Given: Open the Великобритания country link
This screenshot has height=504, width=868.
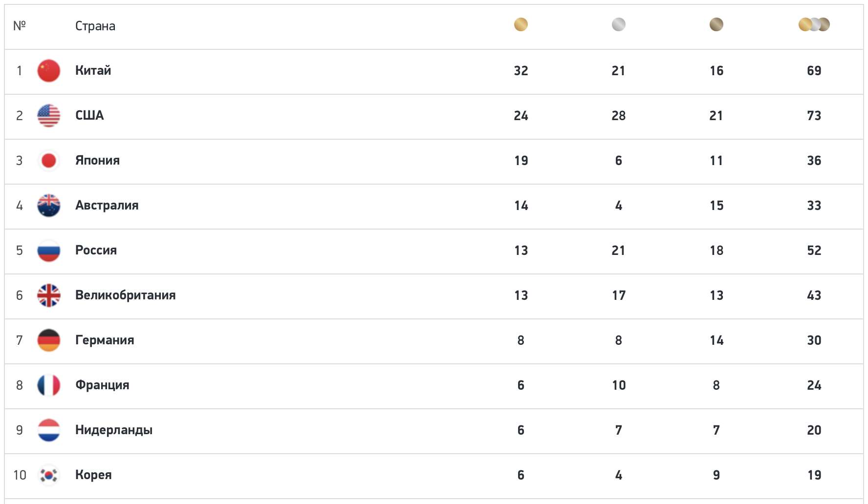Looking at the screenshot, I should pos(126,295).
